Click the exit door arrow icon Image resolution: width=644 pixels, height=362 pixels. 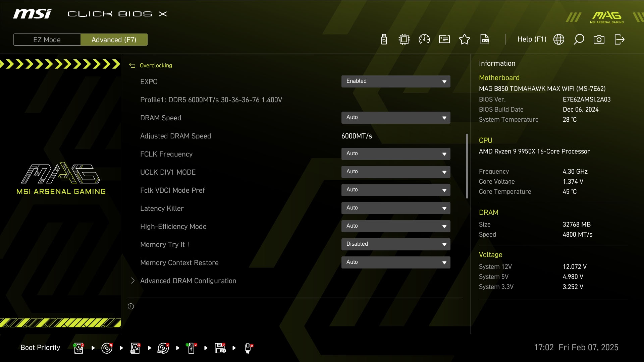coord(619,40)
